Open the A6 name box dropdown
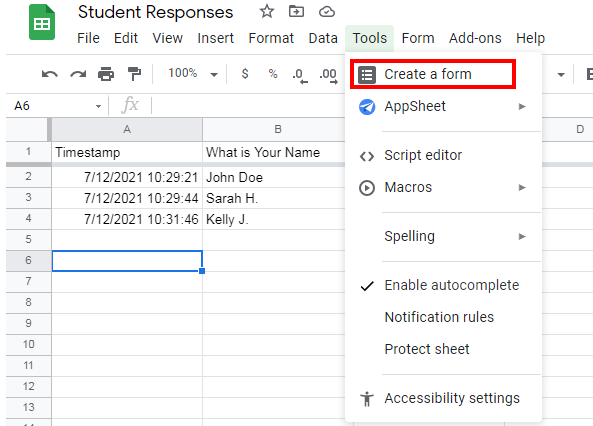This screenshot has width=593, height=426. (98, 106)
